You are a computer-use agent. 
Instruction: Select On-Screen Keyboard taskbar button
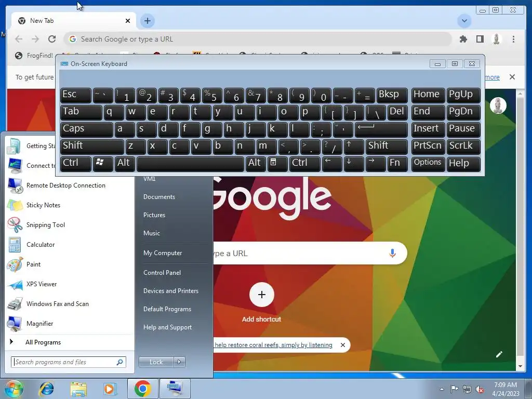tap(175, 389)
